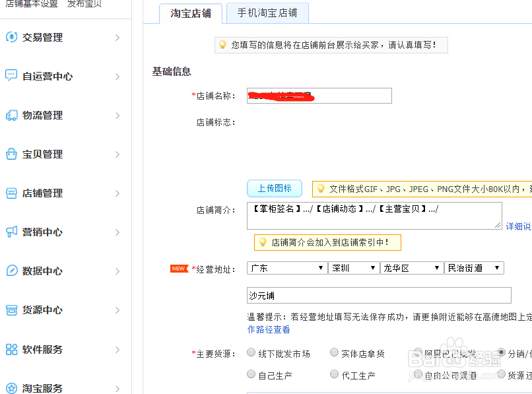Click the 宝贝管理 shopping bag icon

click(11, 154)
